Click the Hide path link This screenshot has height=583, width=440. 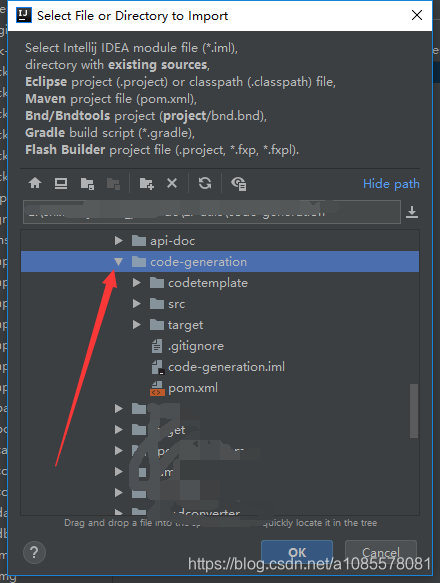[391, 184]
